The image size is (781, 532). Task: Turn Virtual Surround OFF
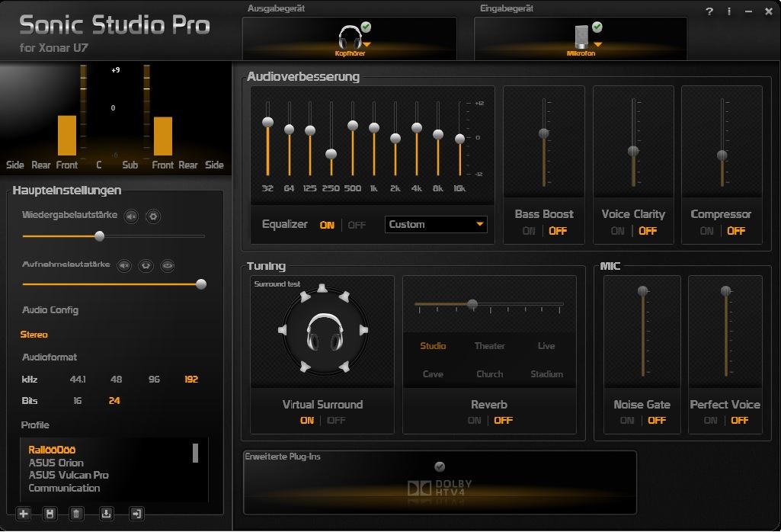coord(336,421)
